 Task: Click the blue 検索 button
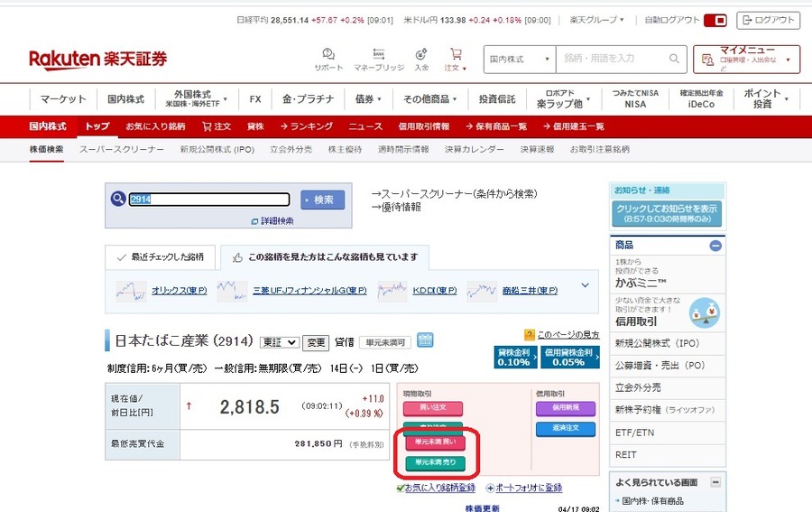click(x=323, y=200)
